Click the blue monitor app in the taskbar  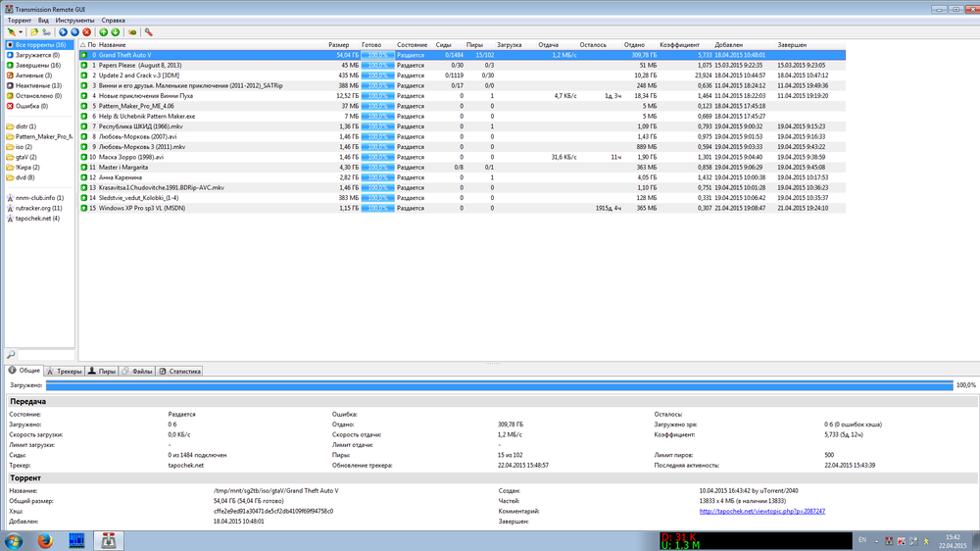(x=76, y=541)
